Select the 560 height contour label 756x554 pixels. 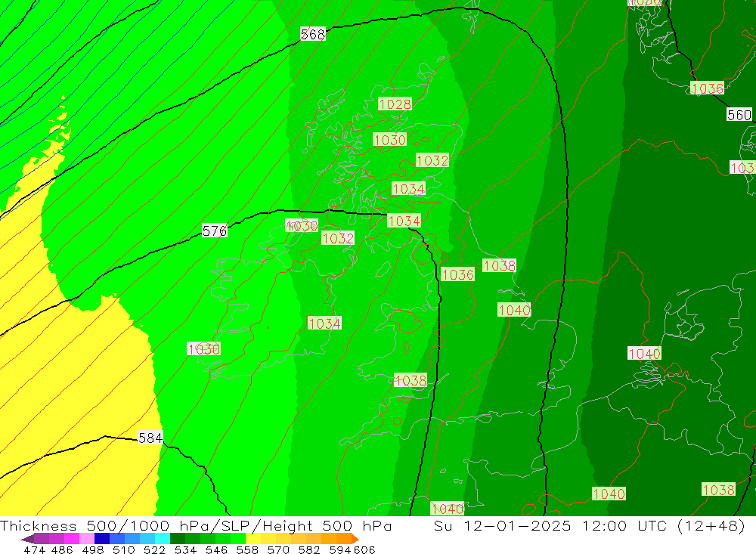(x=739, y=115)
